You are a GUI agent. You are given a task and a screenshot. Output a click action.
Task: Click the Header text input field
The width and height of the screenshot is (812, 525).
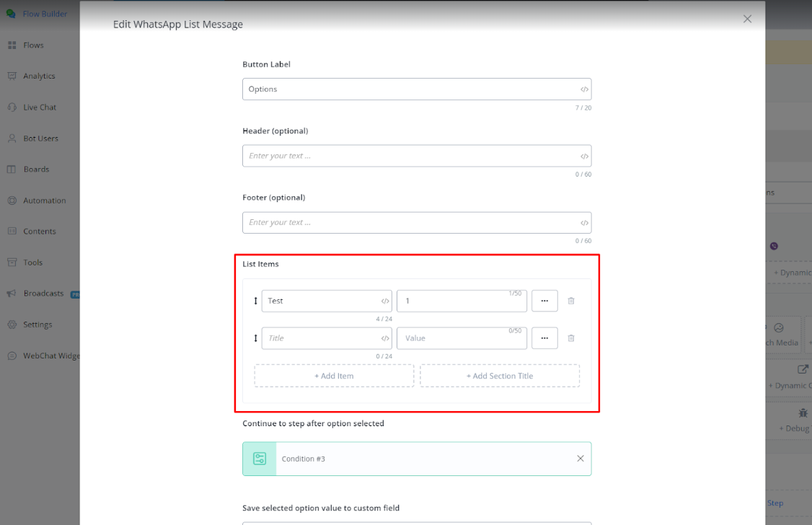411,156
